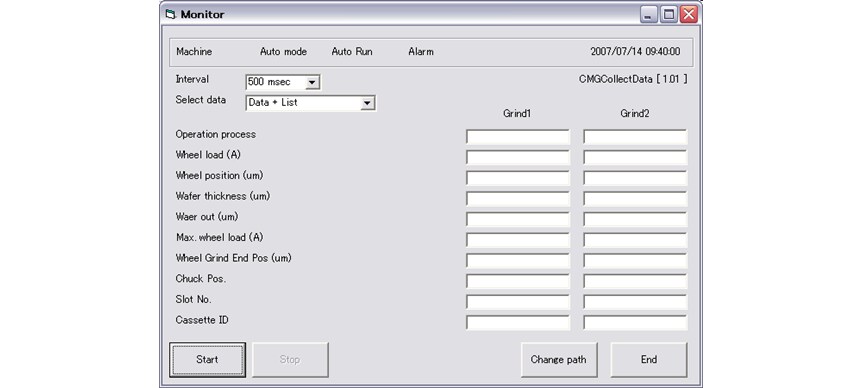The width and height of the screenshot is (862, 388).
Task: Click the Select data label
Action: [201, 100]
